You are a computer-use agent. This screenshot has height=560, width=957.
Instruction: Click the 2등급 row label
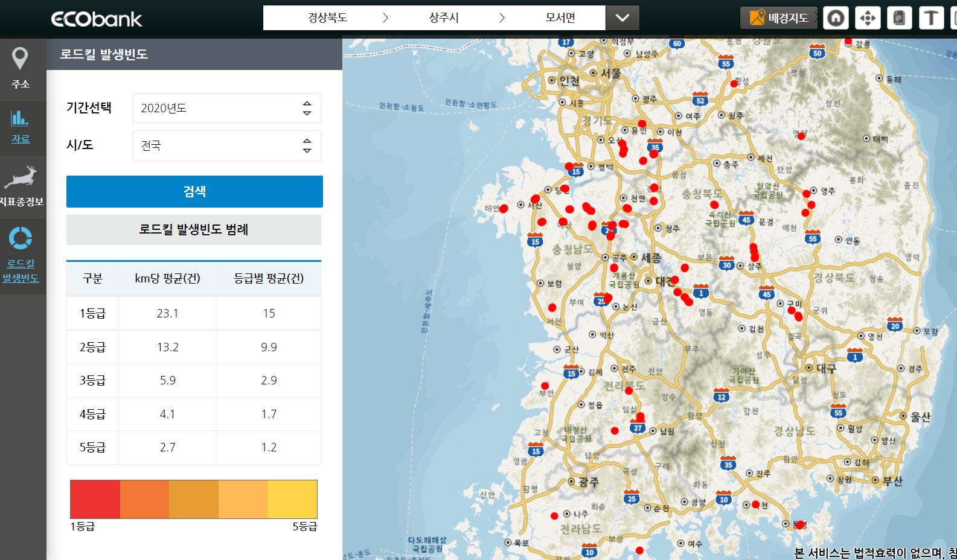tap(92, 347)
